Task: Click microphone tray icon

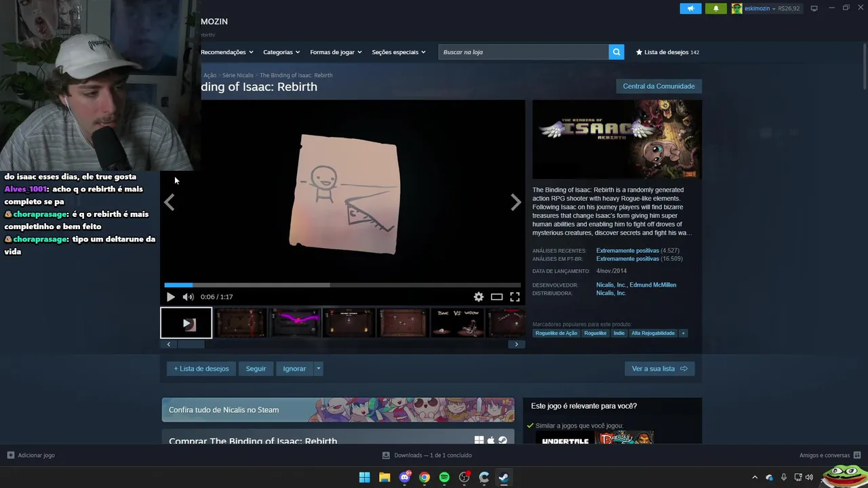Action: click(x=784, y=477)
